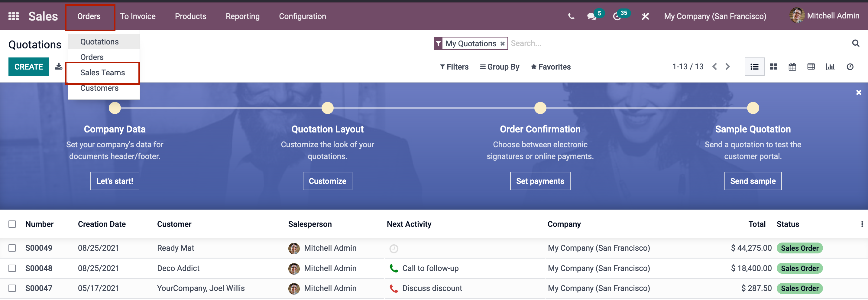
Task: Expand the Favorites dropdown
Action: [x=551, y=67]
